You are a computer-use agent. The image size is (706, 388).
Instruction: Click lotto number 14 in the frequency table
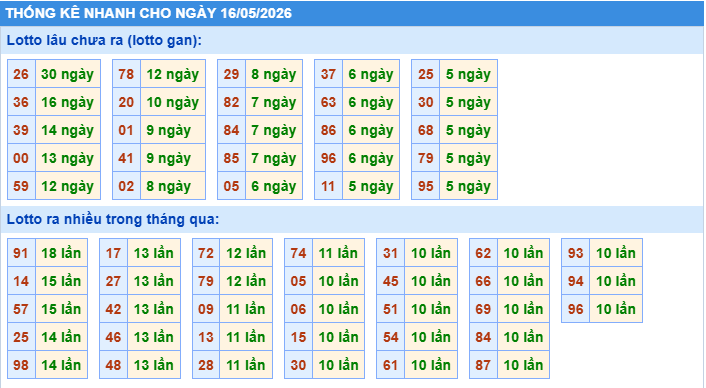click(x=21, y=281)
